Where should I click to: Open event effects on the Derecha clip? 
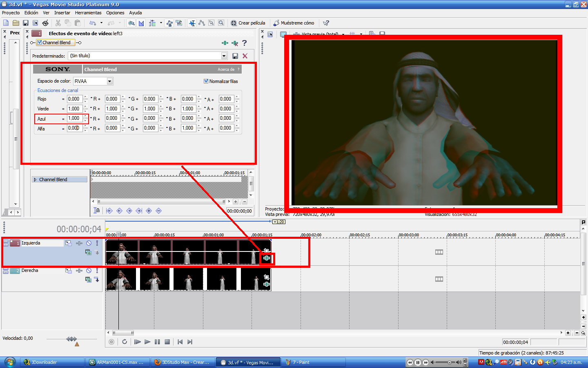click(267, 284)
